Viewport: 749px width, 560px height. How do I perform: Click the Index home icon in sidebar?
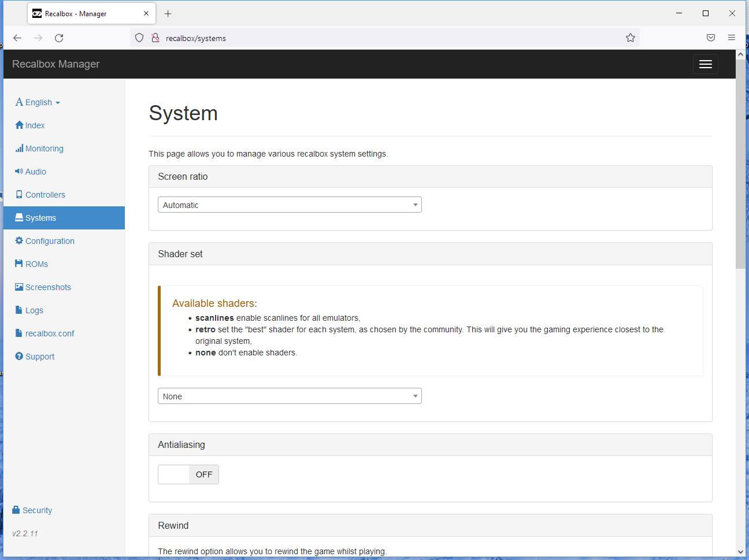coord(19,125)
